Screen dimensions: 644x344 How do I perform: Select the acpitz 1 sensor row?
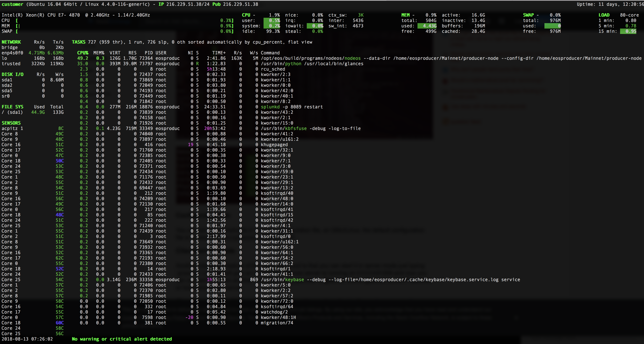click(32, 128)
